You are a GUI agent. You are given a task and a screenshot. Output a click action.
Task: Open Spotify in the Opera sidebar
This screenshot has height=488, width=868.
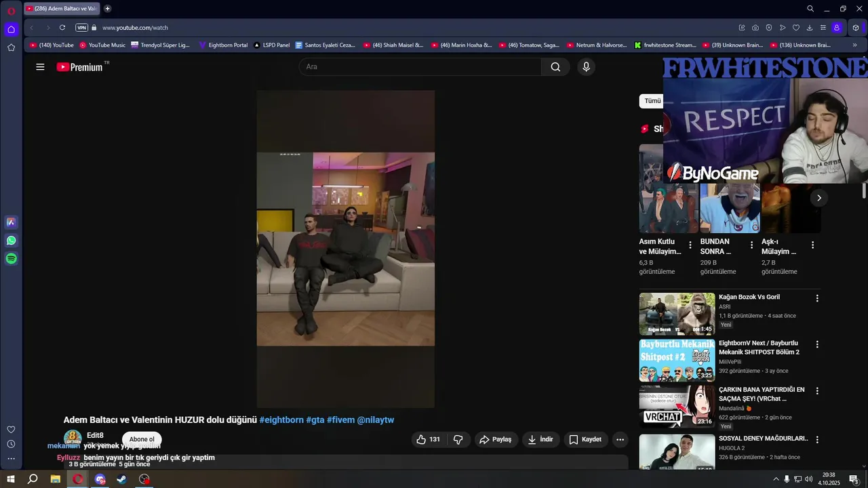click(x=11, y=259)
